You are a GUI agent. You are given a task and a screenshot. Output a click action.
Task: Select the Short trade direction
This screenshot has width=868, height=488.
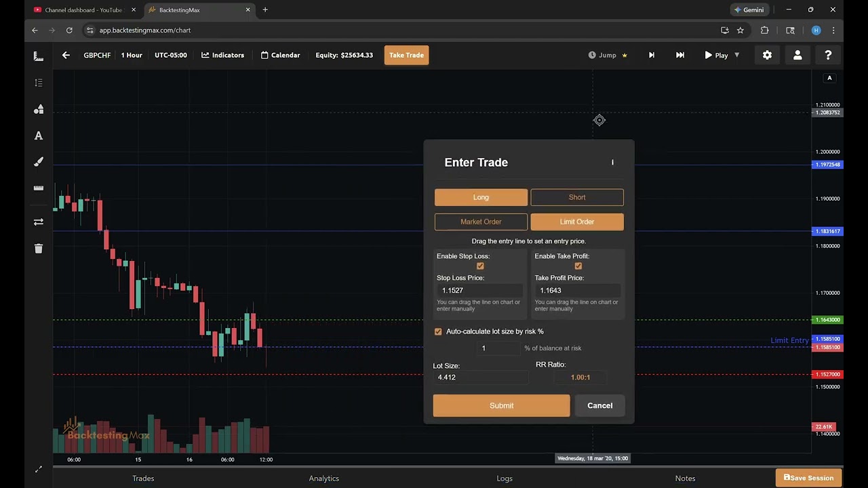(x=577, y=197)
